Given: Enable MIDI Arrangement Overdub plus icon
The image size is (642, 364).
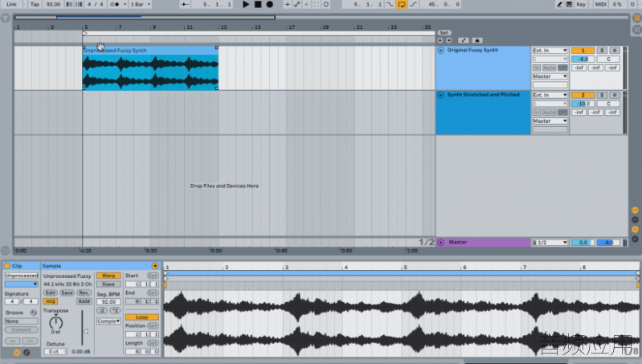Looking at the screenshot, I should click(288, 5).
